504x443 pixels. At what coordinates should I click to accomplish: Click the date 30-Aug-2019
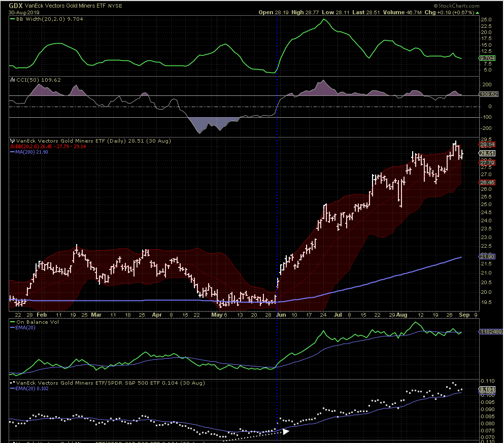pyautogui.click(x=24, y=13)
